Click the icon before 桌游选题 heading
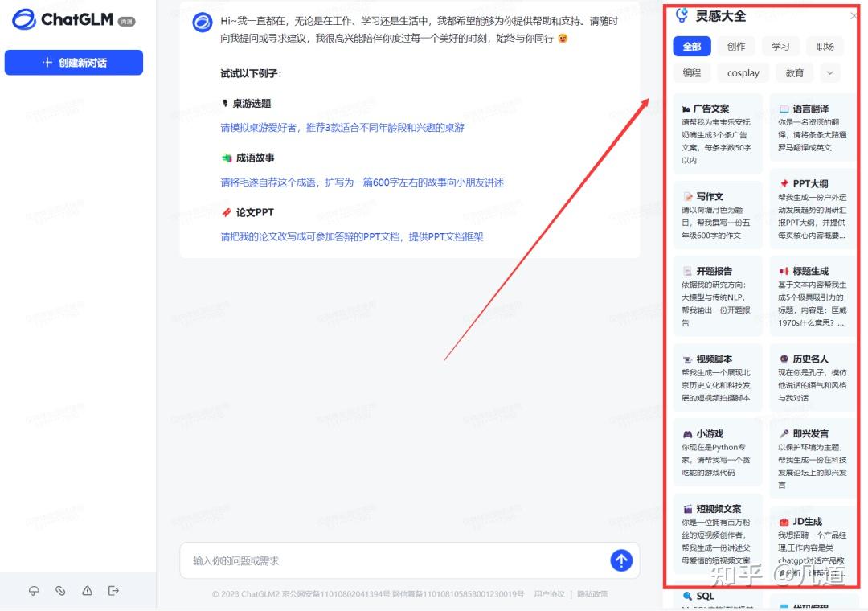 click(x=225, y=104)
